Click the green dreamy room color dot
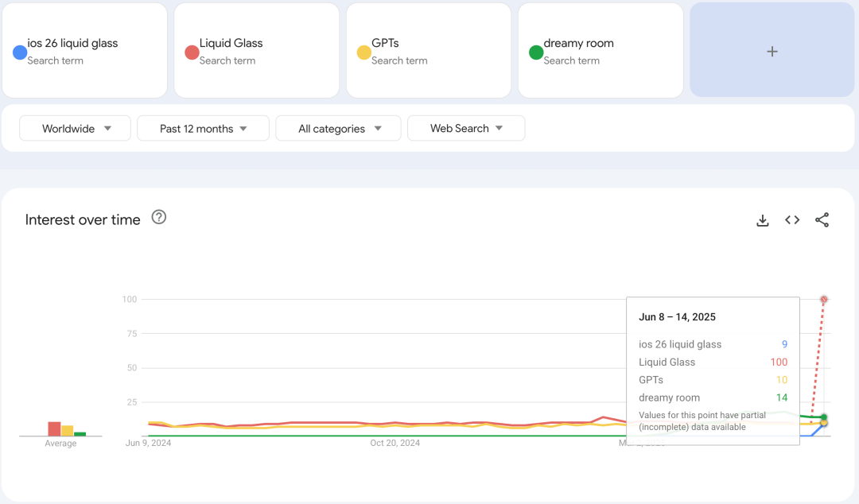Image resolution: width=859 pixels, height=504 pixels. click(x=536, y=52)
